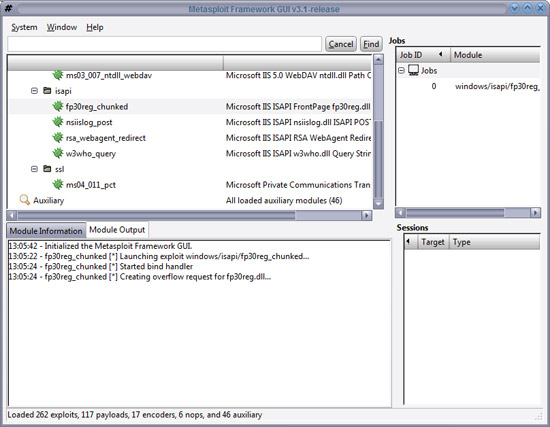Open the Help menu

(95, 27)
